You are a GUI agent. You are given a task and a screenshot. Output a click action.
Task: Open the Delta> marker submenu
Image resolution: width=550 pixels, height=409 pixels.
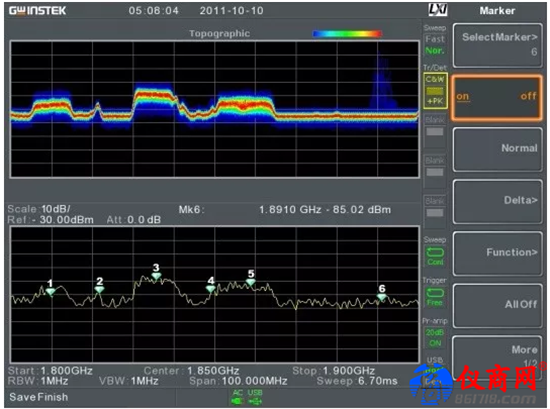tap(497, 201)
